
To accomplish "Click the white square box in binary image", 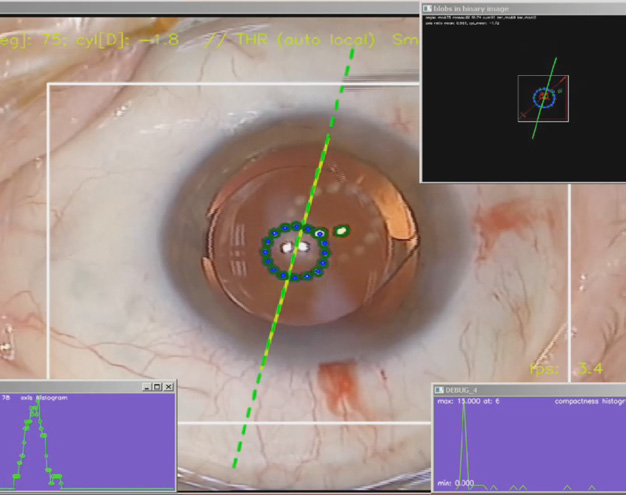I will click(543, 98).
